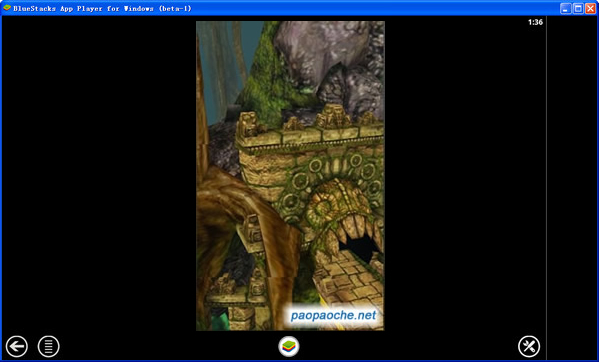Click the 1:36 clock in the corner
Image resolution: width=599 pixels, height=362 pixels.
coord(535,22)
